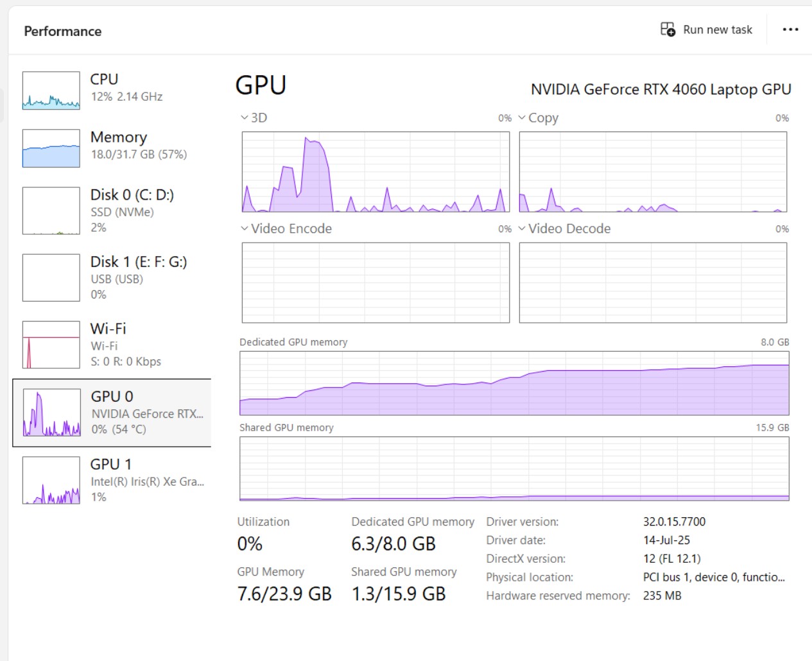
Task: Click the CPU 12% 2.14 GHz reading
Action: pos(126,96)
